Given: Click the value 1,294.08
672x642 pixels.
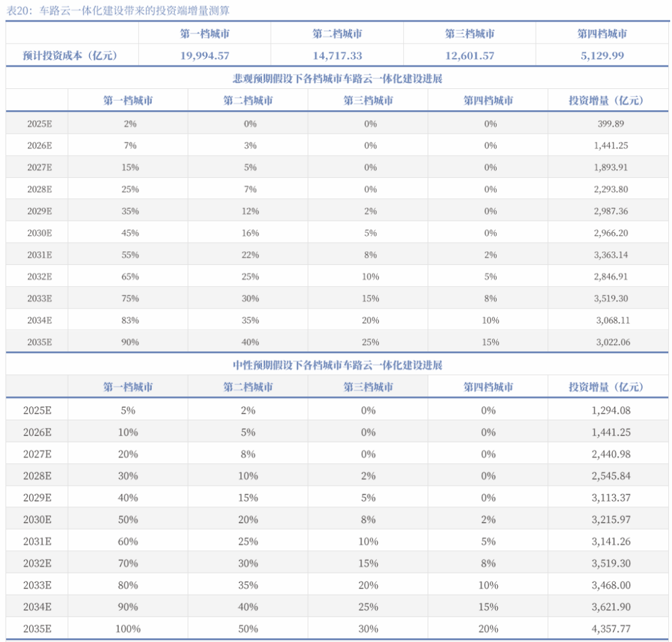Looking at the screenshot, I should point(611,411).
